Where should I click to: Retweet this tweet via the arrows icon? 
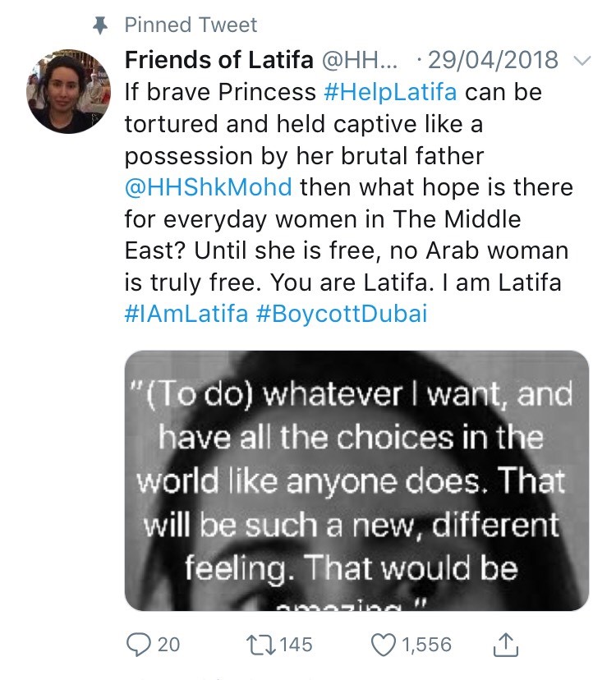point(260,645)
